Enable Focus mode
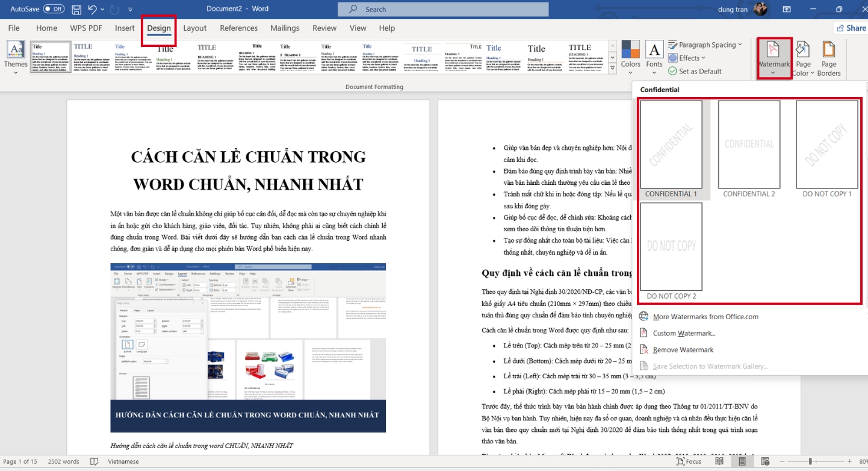This screenshot has height=471, width=868. pyautogui.click(x=689, y=461)
